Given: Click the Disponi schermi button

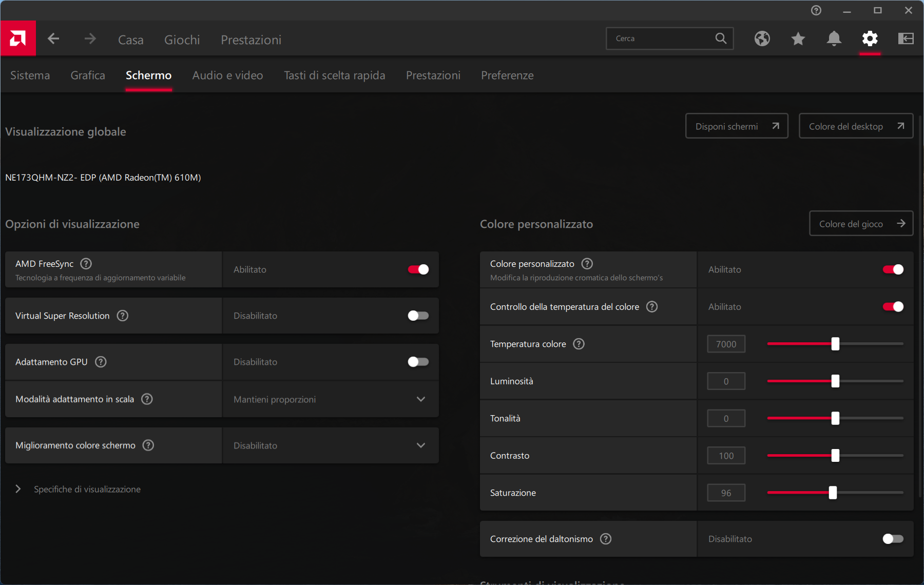Looking at the screenshot, I should click(x=736, y=126).
